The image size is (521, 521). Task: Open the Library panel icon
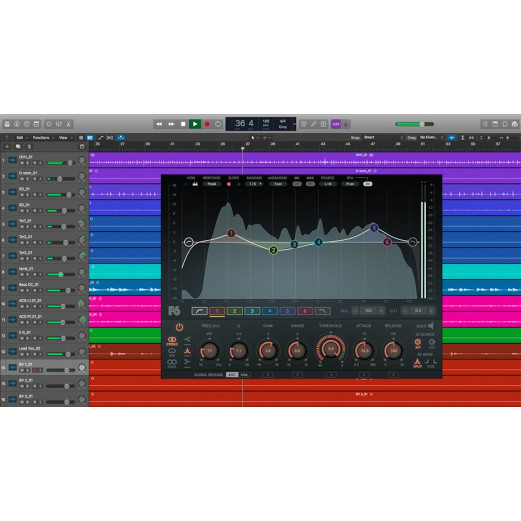click(x=7, y=124)
